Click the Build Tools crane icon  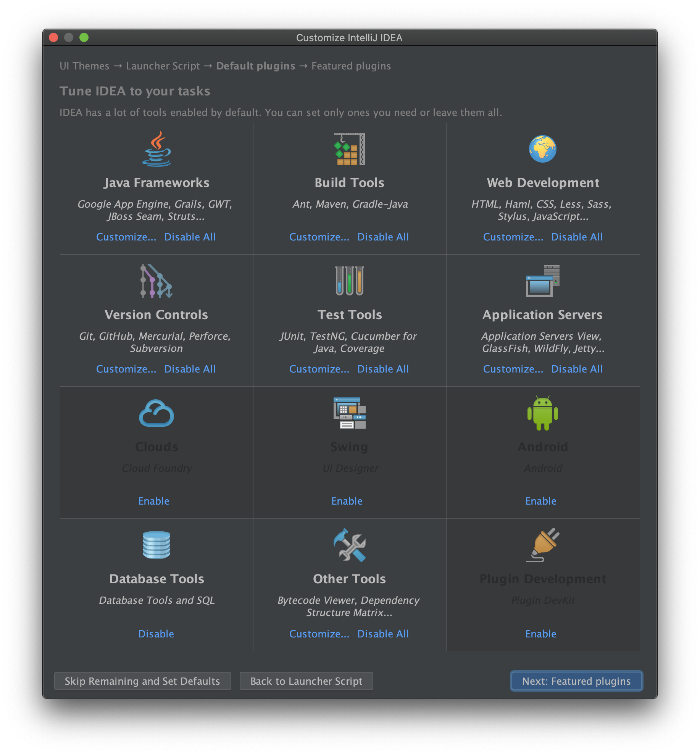click(349, 149)
